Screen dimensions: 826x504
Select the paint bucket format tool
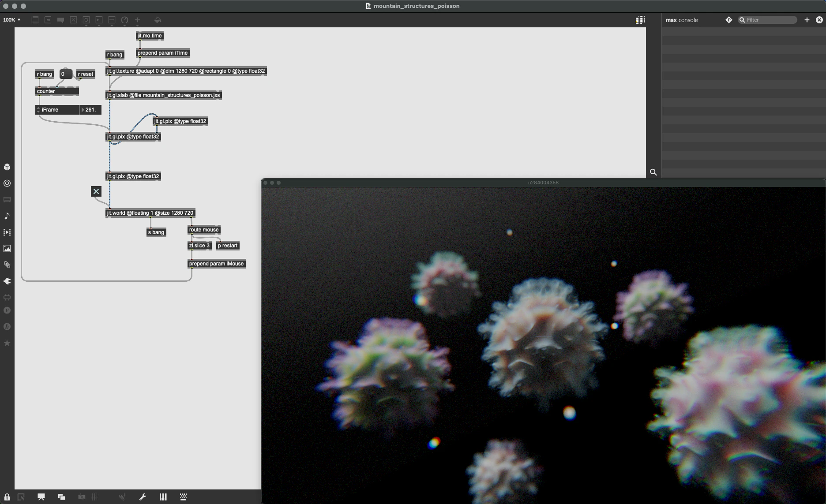tap(158, 20)
